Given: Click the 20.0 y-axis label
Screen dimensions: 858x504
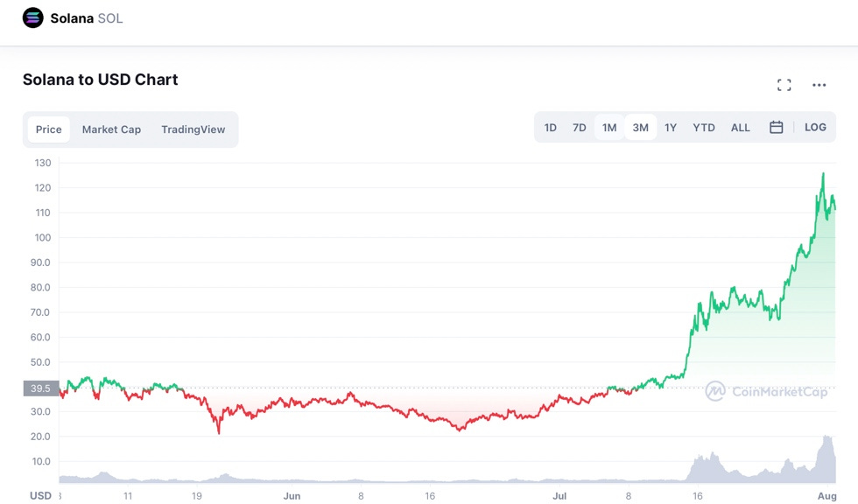Looking at the screenshot, I should (40, 437).
